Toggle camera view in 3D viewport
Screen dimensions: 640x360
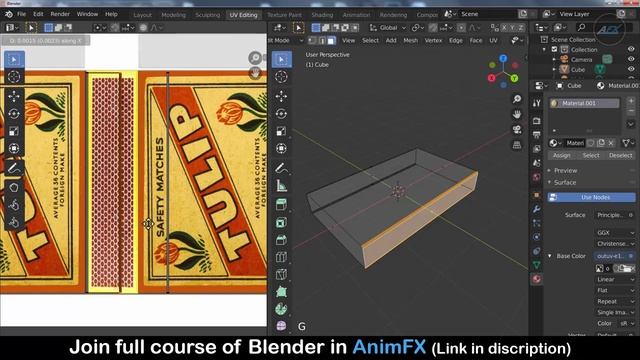click(517, 130)
